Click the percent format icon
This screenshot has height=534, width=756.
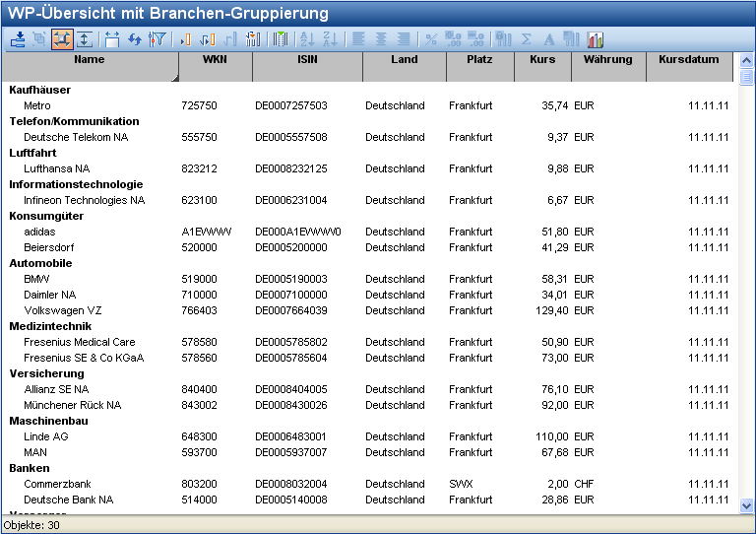click(430, 39)
